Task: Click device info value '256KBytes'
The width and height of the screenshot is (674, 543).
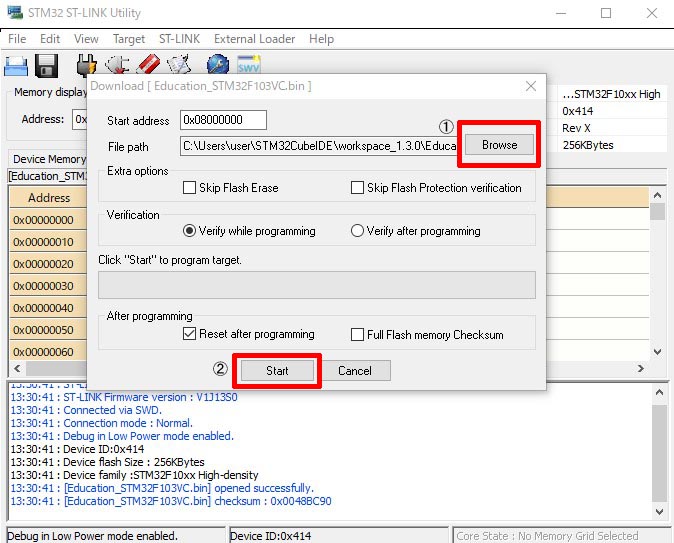Action: (x=588, y=145)
